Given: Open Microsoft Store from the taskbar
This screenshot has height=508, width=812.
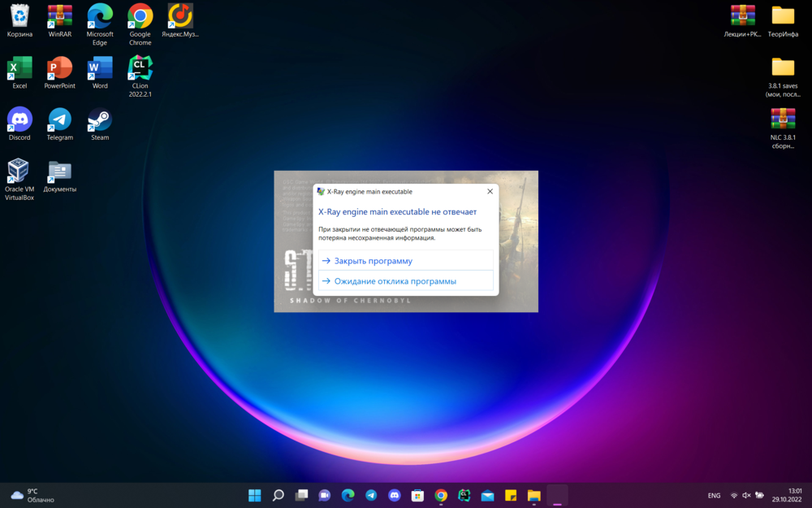Looking at the screenshot, I should tap(417, 495).
